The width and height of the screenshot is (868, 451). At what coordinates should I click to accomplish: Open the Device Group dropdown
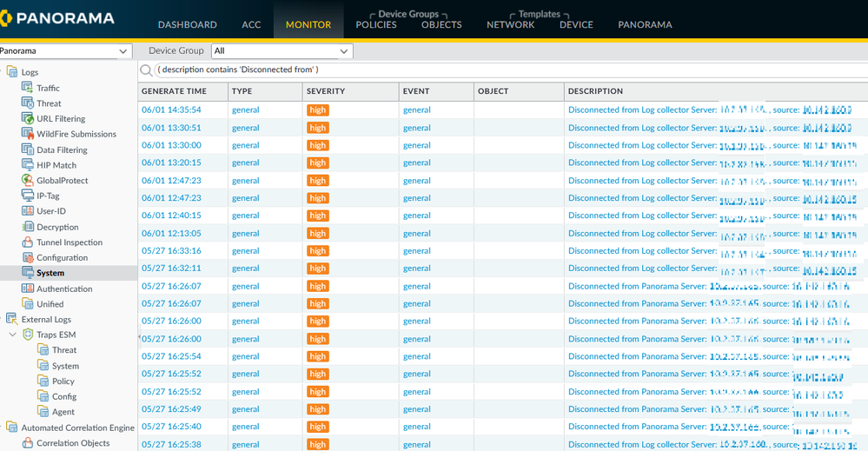tap(282, 51)
